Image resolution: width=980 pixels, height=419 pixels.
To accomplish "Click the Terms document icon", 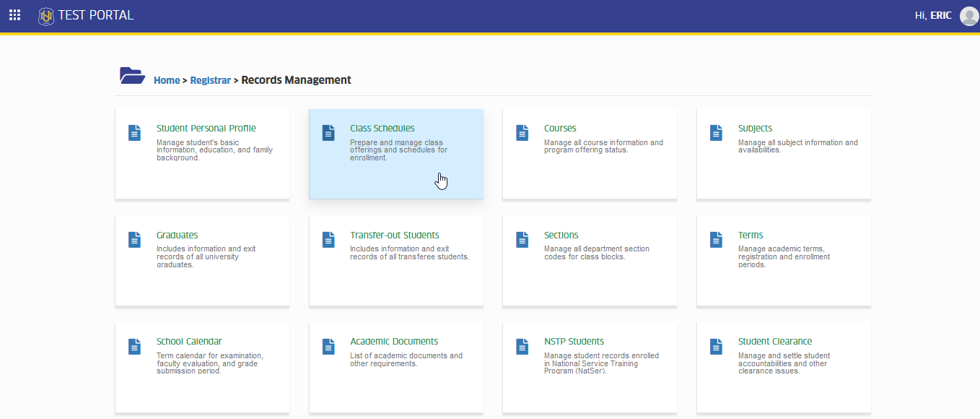I will pyautogui.click(x=716, y=239).
